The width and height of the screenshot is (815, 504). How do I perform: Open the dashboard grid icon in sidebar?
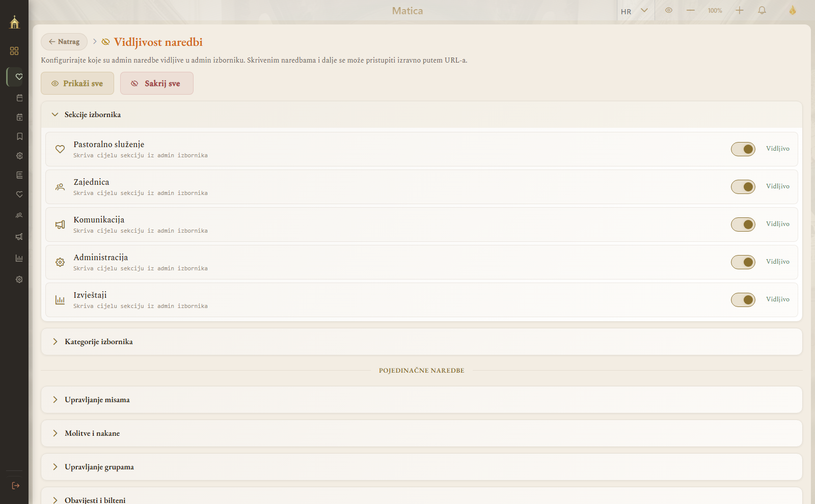[14, 51]
